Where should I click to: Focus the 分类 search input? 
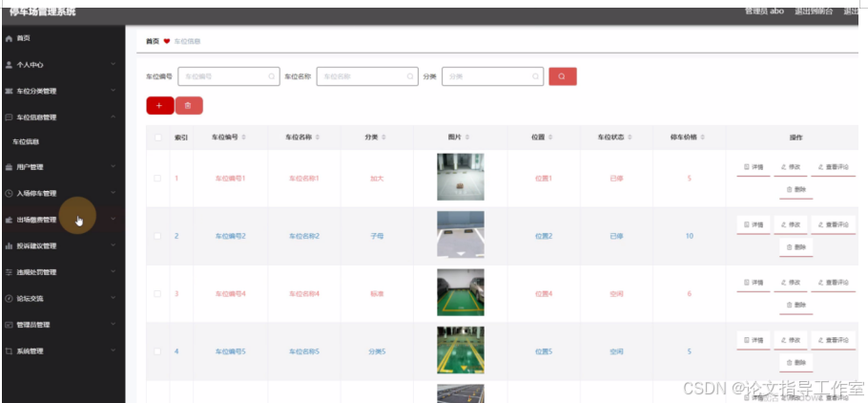click(493, 76)
